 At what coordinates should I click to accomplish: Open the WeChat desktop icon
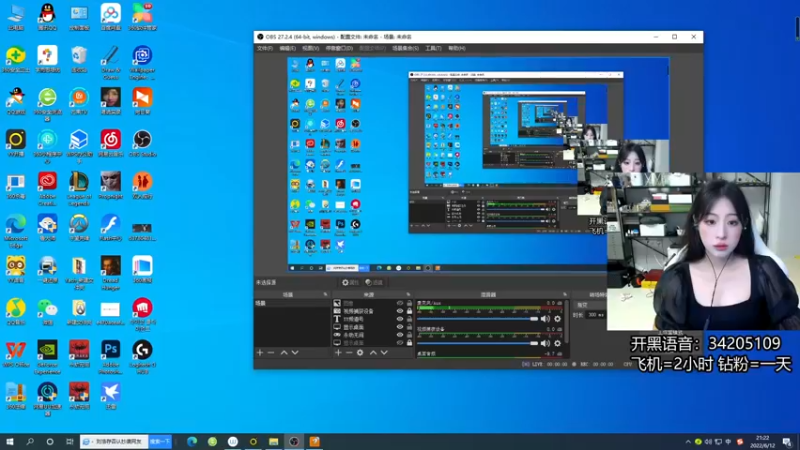click(47, 311)
